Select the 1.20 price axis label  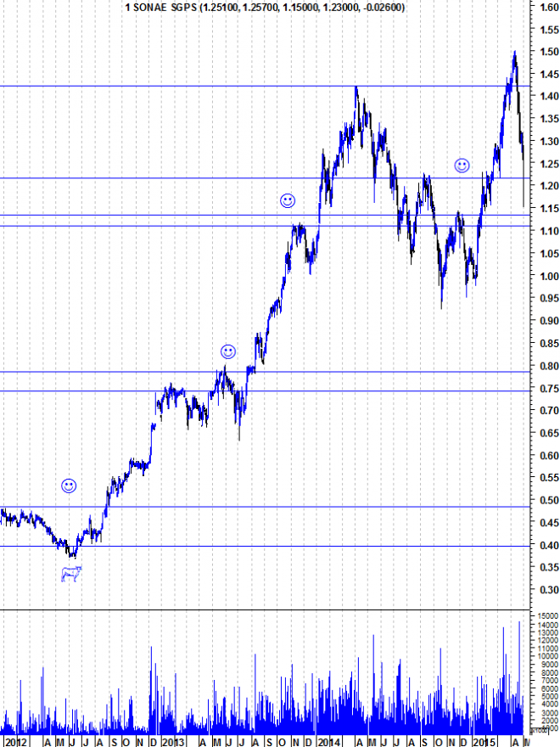(550, 186)
